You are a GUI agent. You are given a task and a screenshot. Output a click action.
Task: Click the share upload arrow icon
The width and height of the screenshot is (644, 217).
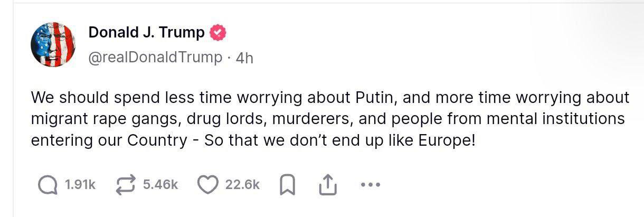pos(327,184)
